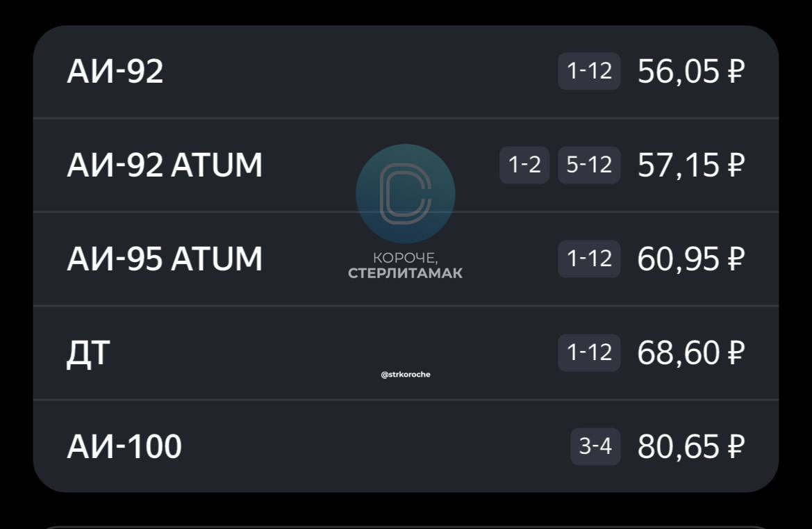This screenshot has height=529, width=812.
Task: Click the 60,95 ₽ price
Action: point(691,259)
